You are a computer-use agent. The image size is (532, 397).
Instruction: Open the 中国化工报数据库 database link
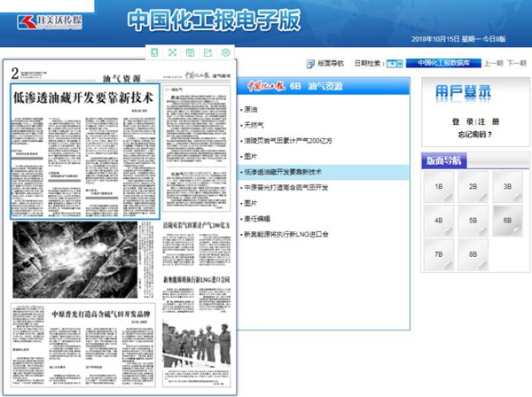(x=443, y=64)
